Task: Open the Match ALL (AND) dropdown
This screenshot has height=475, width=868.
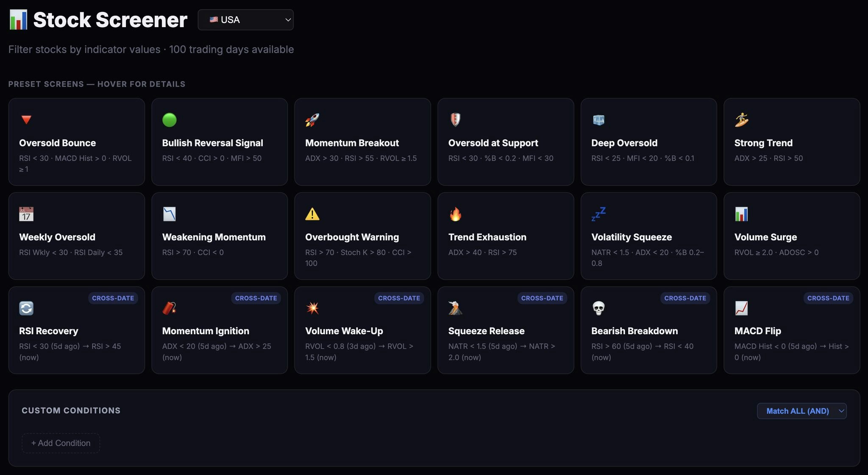Action: [x=802, y=411]
